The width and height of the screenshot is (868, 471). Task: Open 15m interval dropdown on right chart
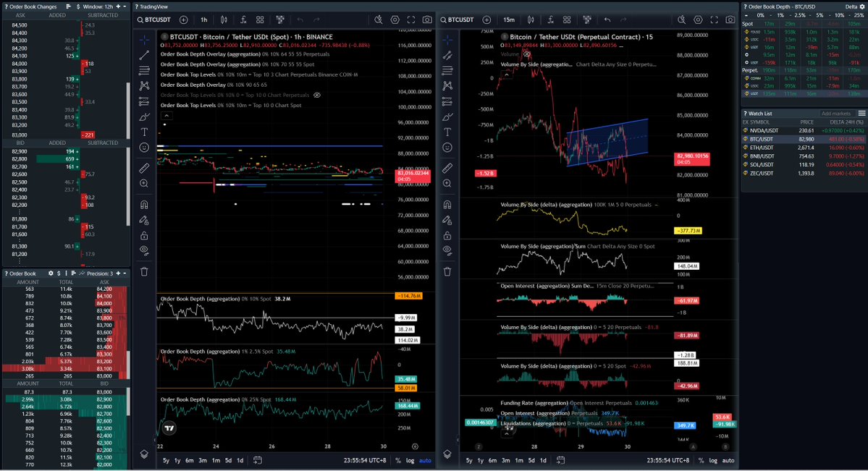508,20
